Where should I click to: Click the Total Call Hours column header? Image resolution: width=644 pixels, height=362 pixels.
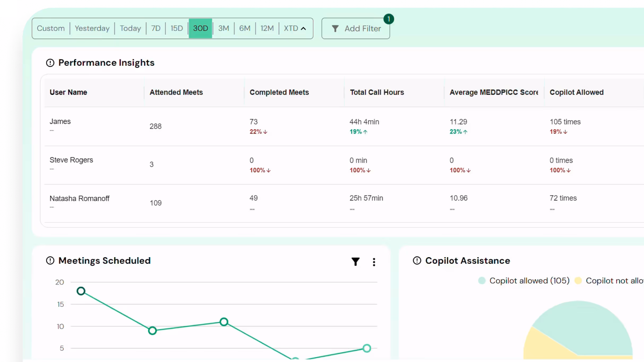click(377, 92)
